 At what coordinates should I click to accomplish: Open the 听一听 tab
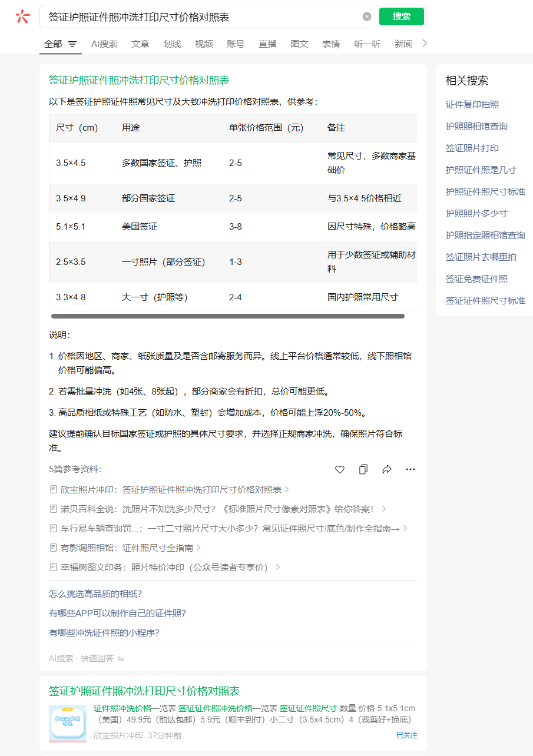[x=368, y=44]
